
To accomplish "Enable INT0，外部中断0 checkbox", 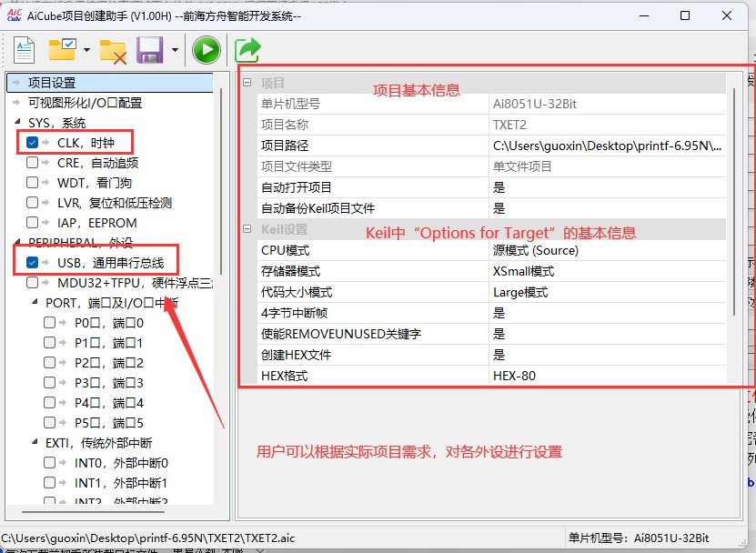I will 50,463.
